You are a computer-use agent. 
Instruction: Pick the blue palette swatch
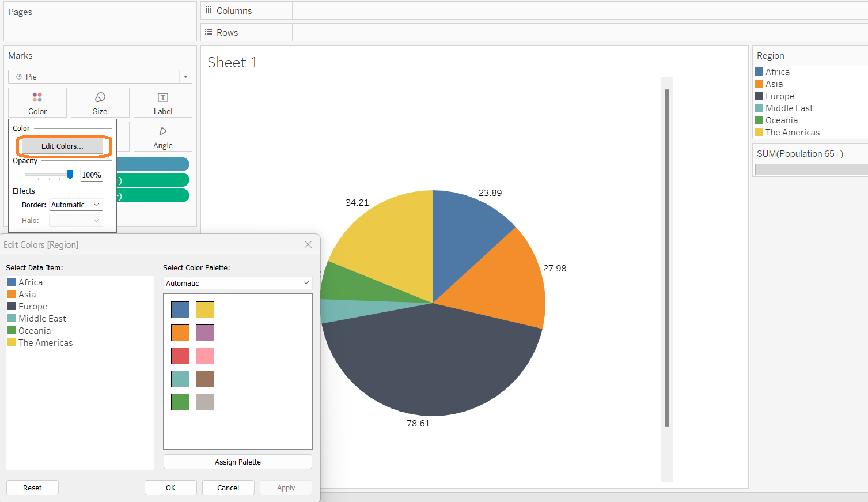pos(180,309)
